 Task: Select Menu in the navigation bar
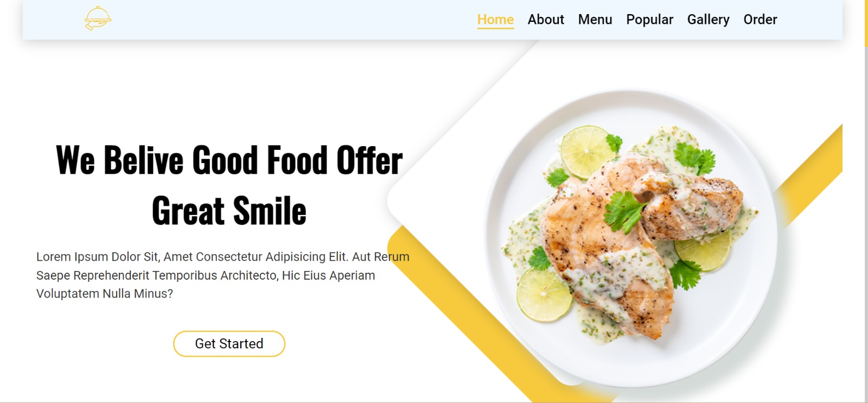pos(595,20)
